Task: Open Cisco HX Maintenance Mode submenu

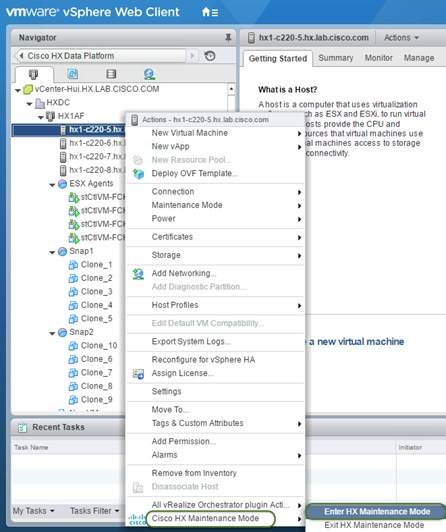Action: pyautogui.click(x=216, y=518)
